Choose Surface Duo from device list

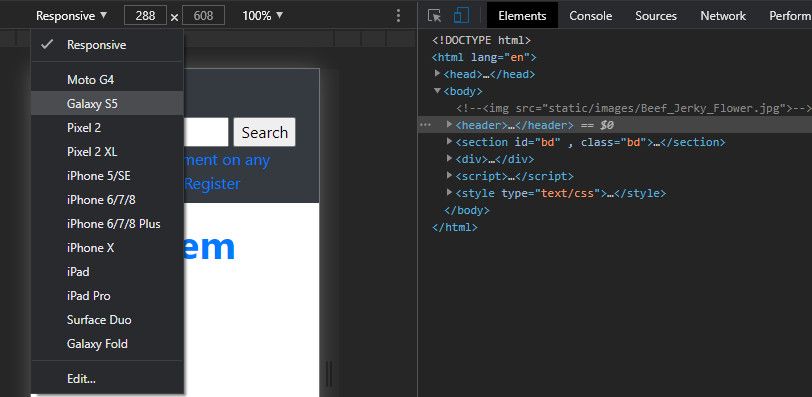tap(107, 320)
